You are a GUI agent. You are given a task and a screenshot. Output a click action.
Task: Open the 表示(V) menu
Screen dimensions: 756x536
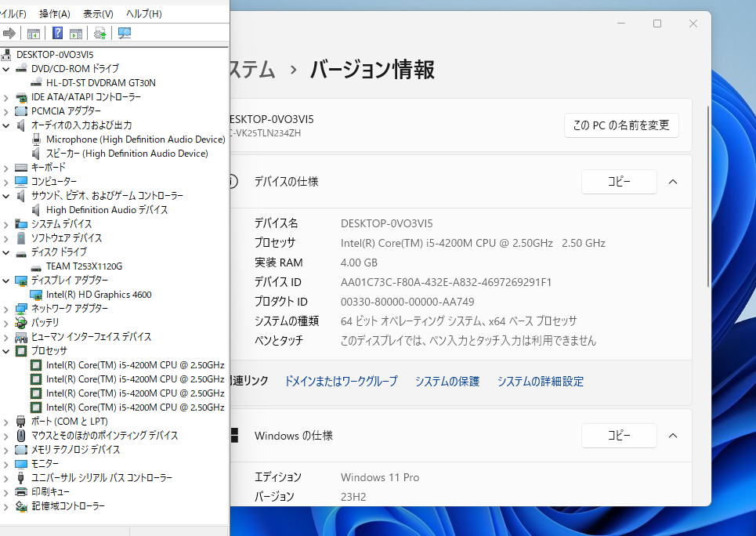(x=99, y=13)
